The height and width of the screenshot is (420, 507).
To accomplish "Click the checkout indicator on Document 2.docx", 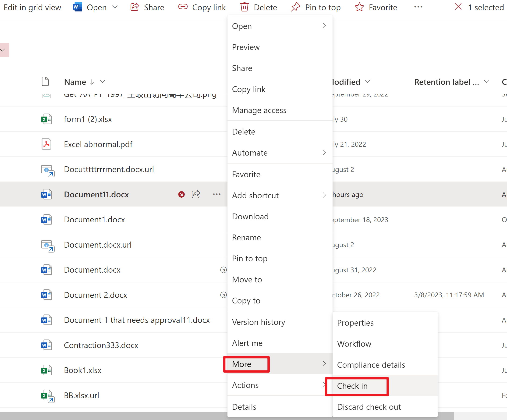I will 223,295.
